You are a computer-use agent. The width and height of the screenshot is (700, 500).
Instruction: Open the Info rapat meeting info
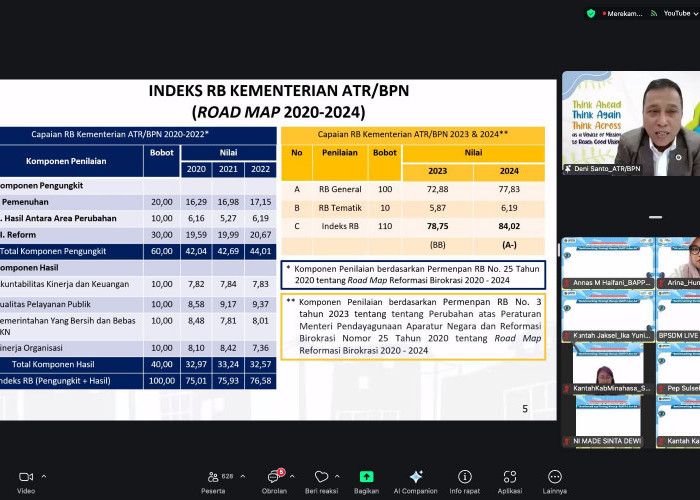coord(465,478)
